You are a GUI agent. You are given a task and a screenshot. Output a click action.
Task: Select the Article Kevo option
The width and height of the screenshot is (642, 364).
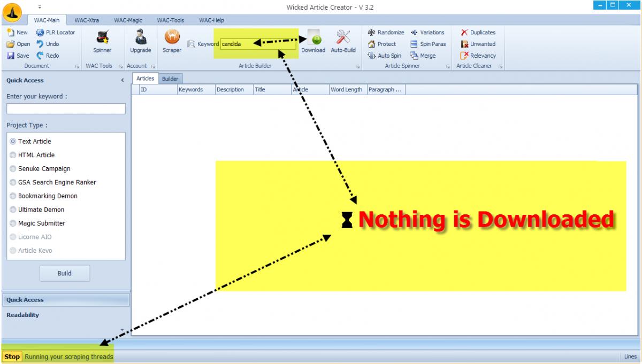[31, 251]
